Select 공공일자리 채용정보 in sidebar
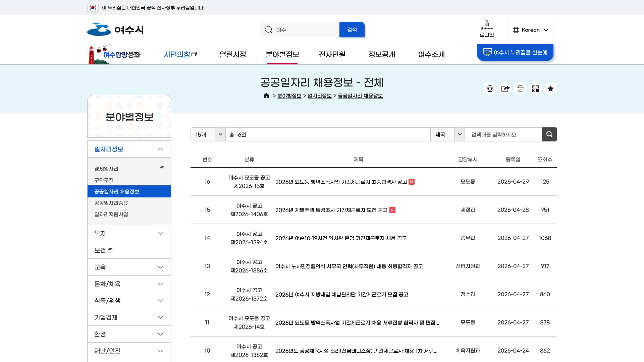This screenshot has height=362, width=644. [x=129, y=191]
